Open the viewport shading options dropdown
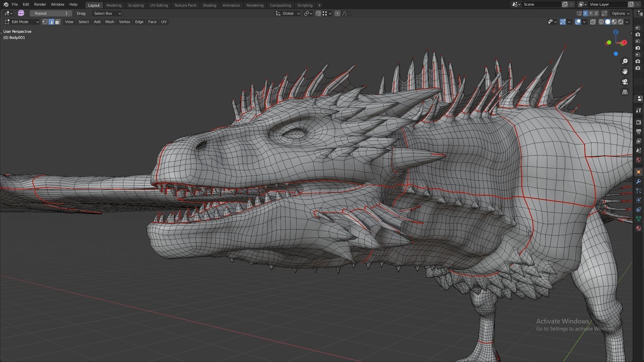644x362 pixels. click(x=627, y=22)
